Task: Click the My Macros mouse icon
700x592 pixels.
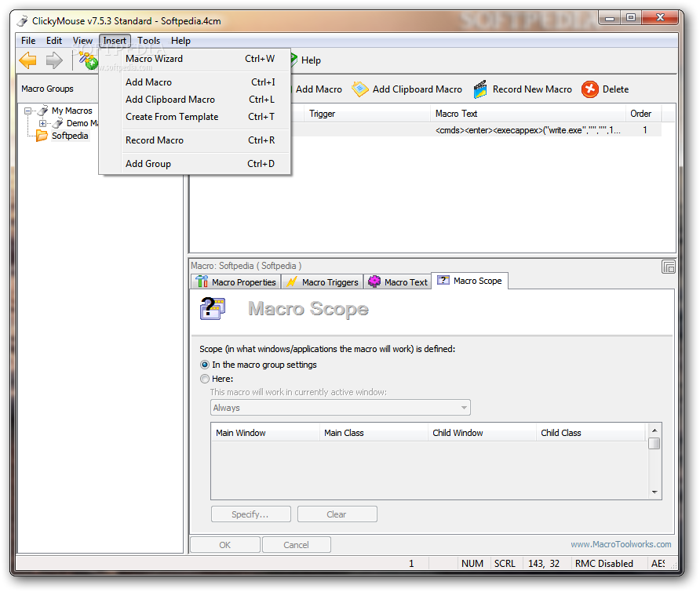Action: pos(43,111)
